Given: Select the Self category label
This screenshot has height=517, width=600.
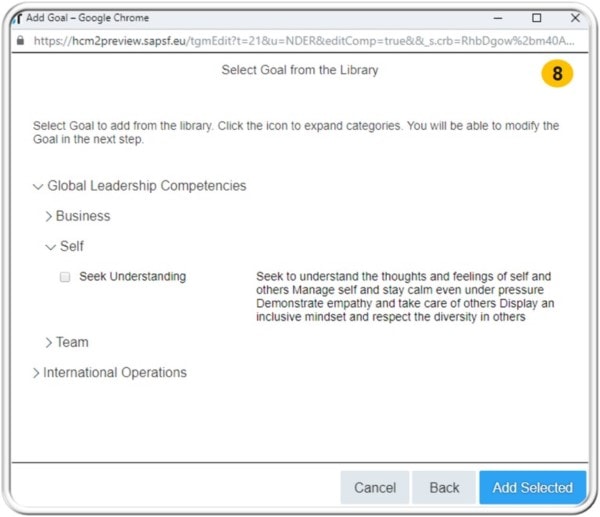Looking at the screenshot, I should pos(72,246).
